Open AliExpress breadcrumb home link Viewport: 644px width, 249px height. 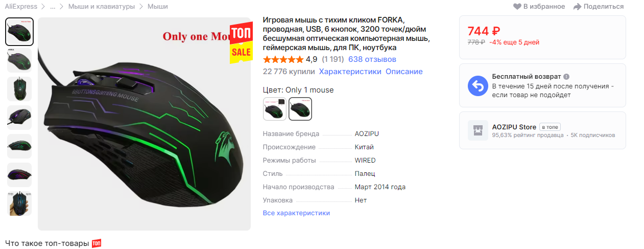(x=21, y=7)
